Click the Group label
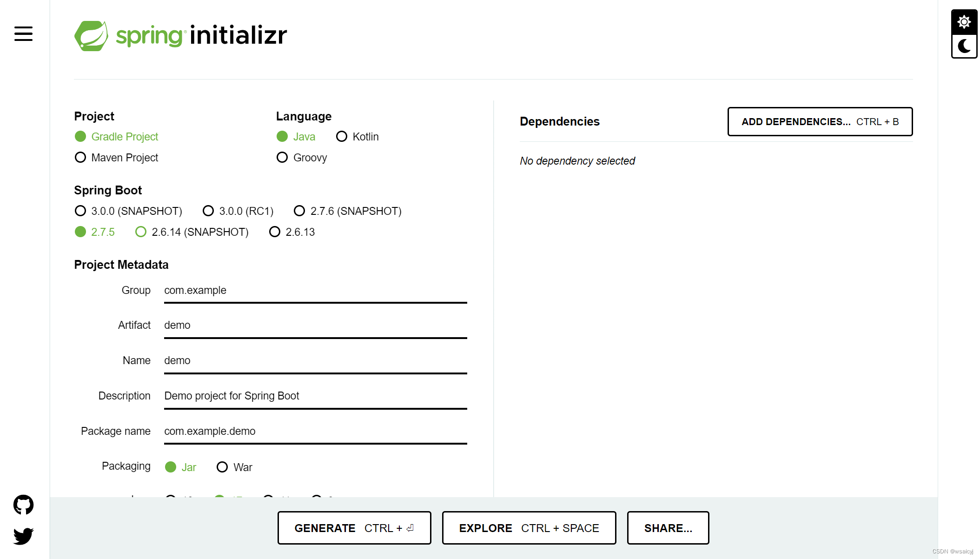The image size is (980, 559). coord(136,290)
